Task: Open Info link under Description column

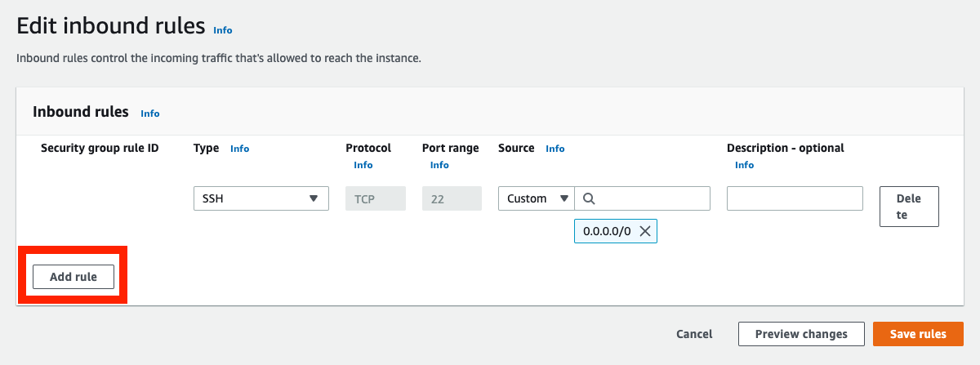Action: (x=745, y=165)
